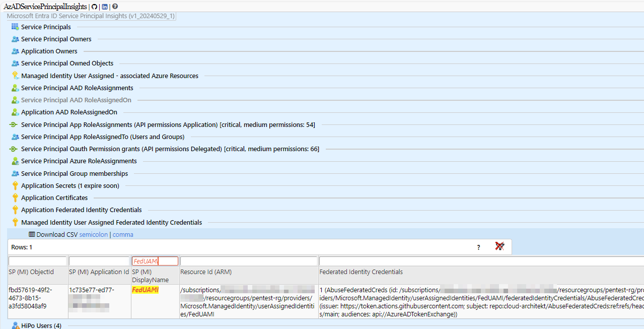Click the Group memberships people icon

pyautogui.click(x=15, y=173)
